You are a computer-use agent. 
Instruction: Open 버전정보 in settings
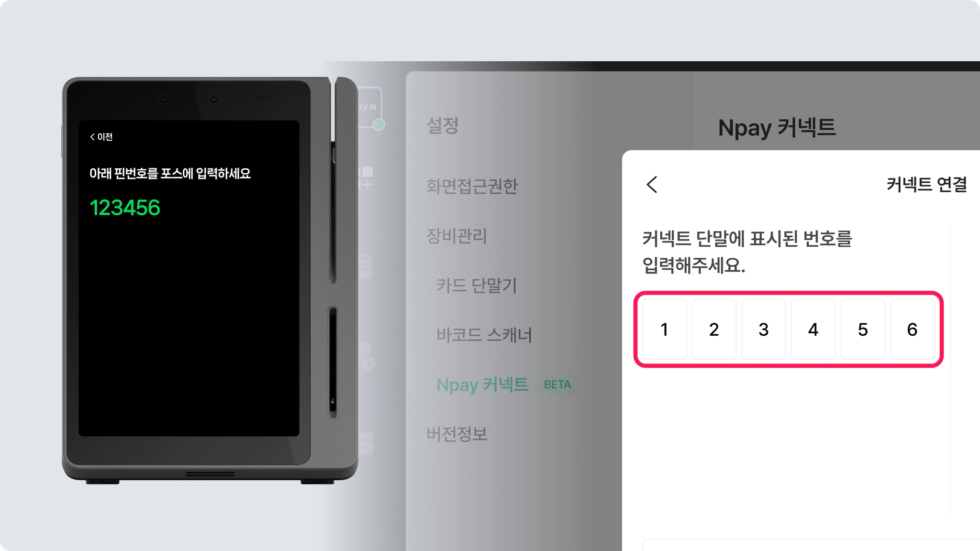point(457,434)
